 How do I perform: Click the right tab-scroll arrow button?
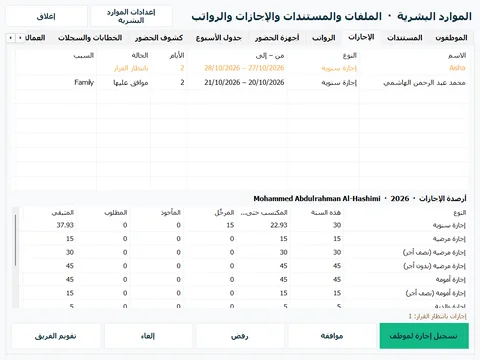pyautogui.click(x=20, y=38)
